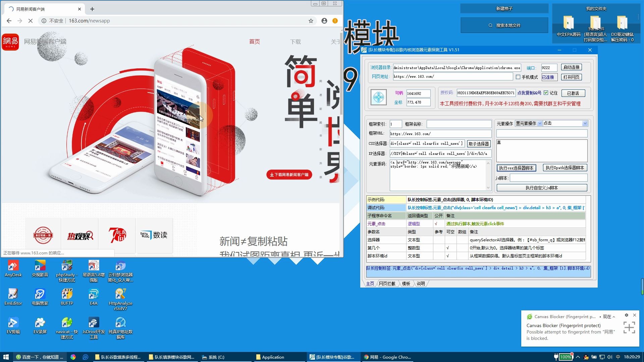The width and height of the screenshot is (644, 362).
Task: Open the 央视影音 desktop icon
Action: tap(40, 269)
